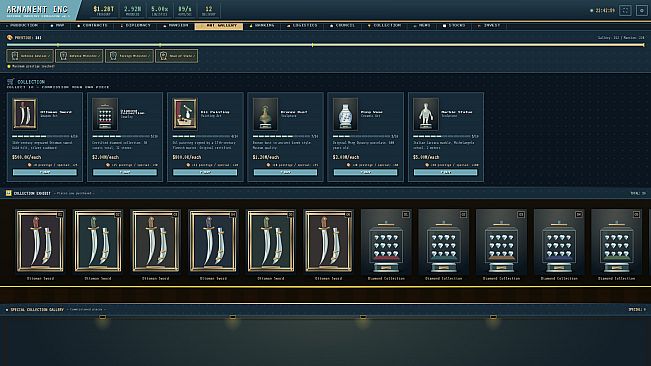Go to the Diplomacy tab
The height and width of the screenshot is (366, 651).
[136, 26]
